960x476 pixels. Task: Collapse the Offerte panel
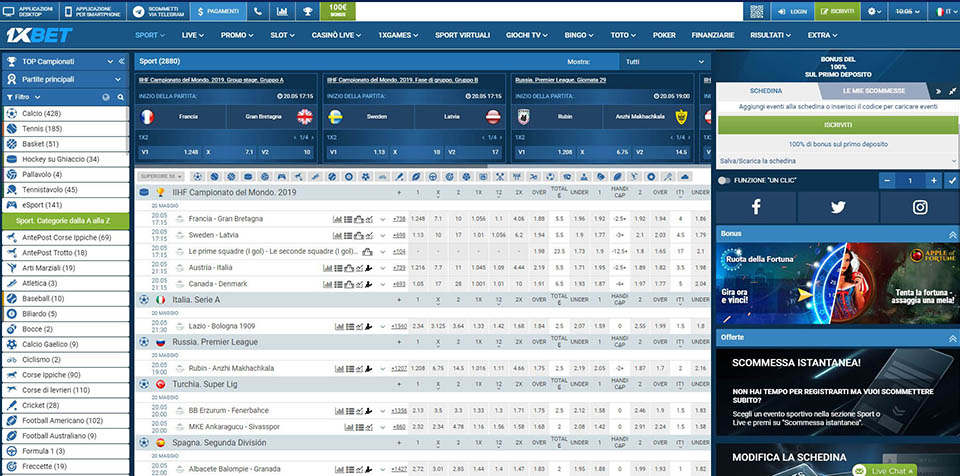952,338
